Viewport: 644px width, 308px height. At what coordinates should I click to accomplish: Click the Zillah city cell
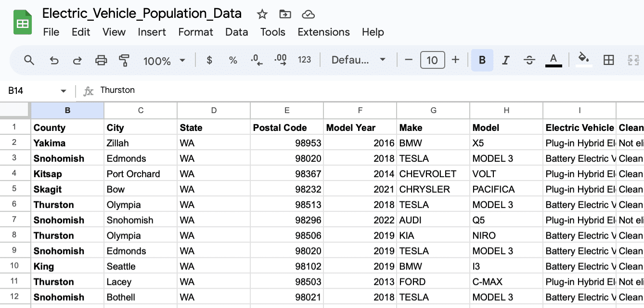[141, 143]
